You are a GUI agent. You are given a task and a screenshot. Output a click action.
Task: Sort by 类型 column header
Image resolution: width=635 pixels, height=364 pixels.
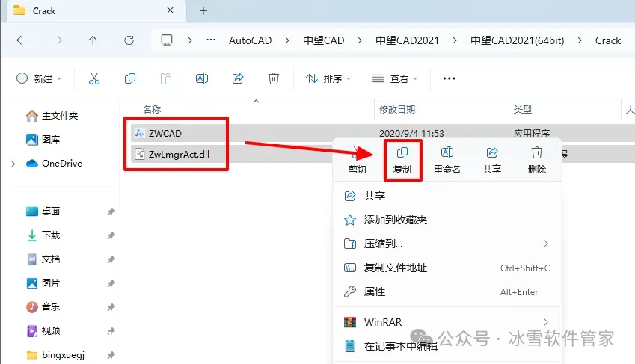pos(522,109)
